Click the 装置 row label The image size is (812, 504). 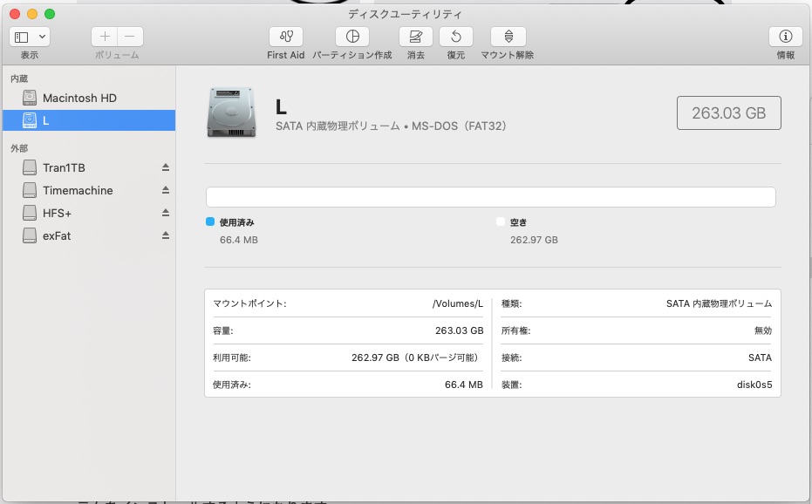[512, 385]
